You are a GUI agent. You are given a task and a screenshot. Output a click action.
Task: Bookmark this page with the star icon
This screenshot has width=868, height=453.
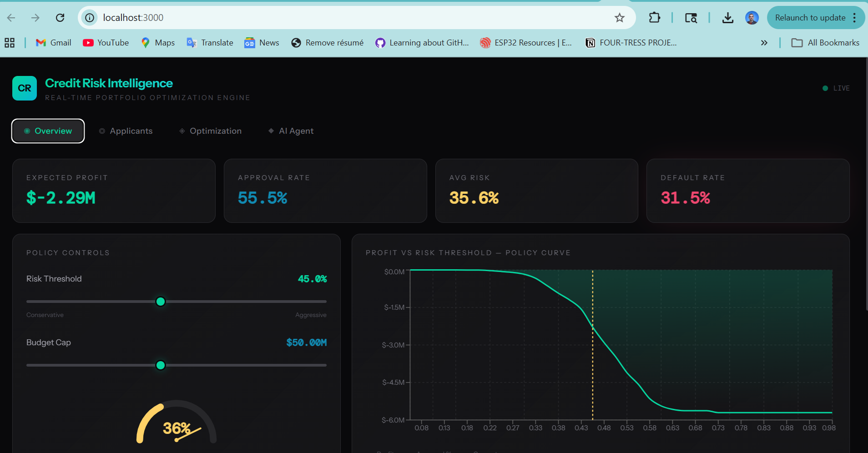coord(619,18)
